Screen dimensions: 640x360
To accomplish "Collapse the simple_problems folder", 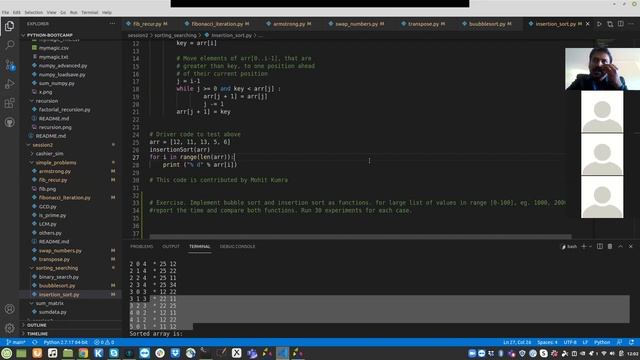I will (56, 162).
